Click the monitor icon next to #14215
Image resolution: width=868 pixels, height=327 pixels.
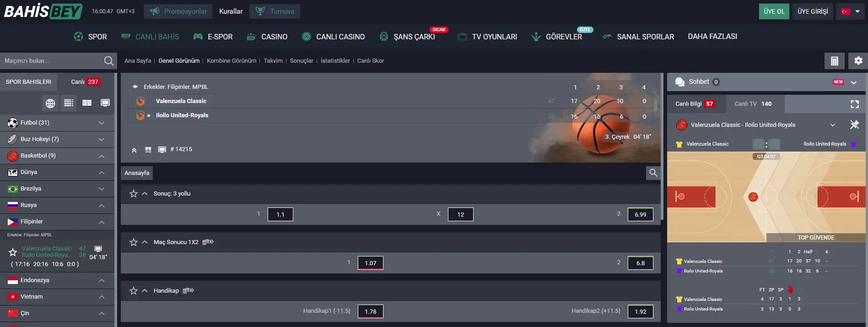[x=162, y=149]
